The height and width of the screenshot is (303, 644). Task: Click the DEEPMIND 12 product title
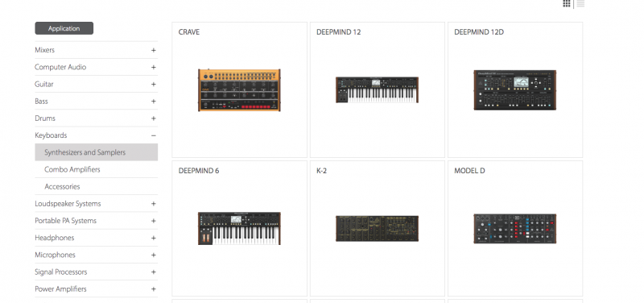point(339,32)
